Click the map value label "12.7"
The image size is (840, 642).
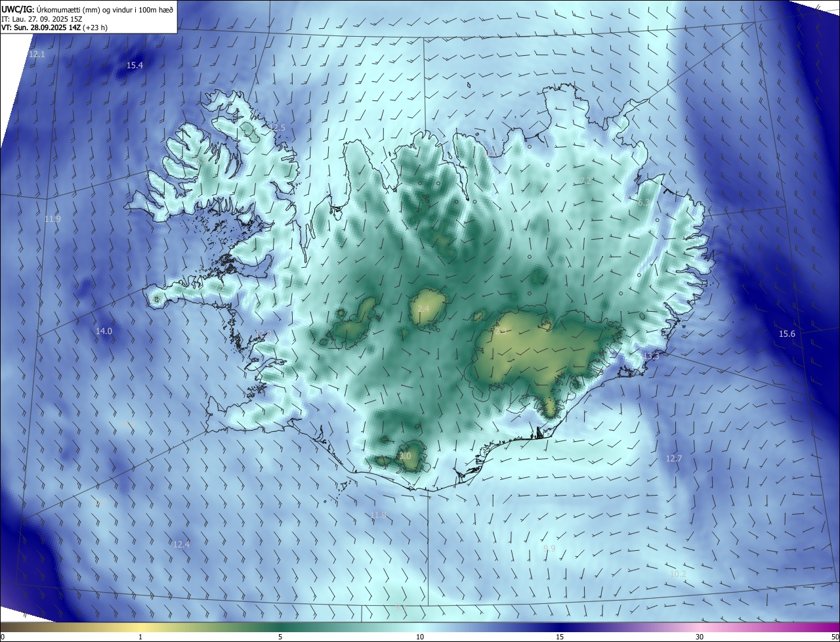tap(674, 458)
